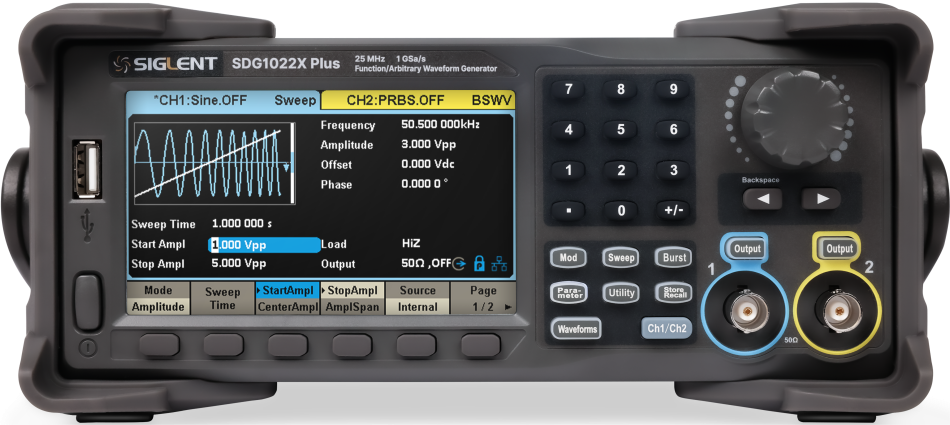Click the right arrow cursor key
This screenshot has height=425, width=950.
tap(822, 199)
